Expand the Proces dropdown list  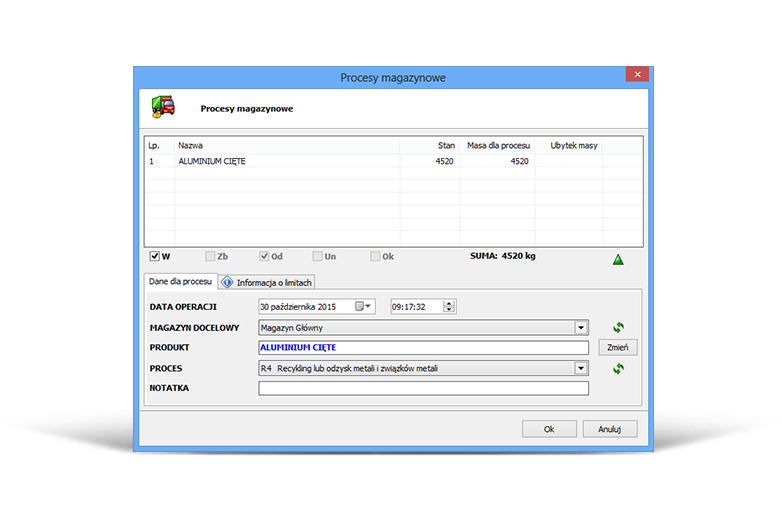pyautogui.click(x=581, y=368)
